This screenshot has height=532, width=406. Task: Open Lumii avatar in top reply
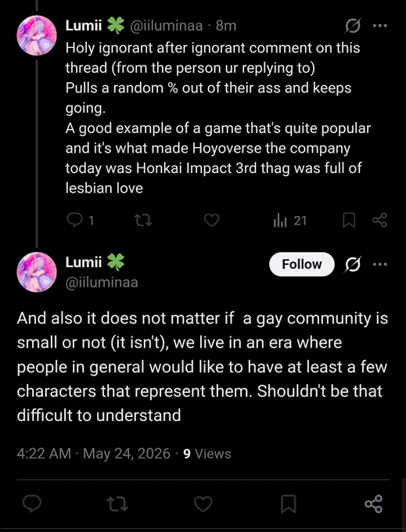[x=37, y=35]
